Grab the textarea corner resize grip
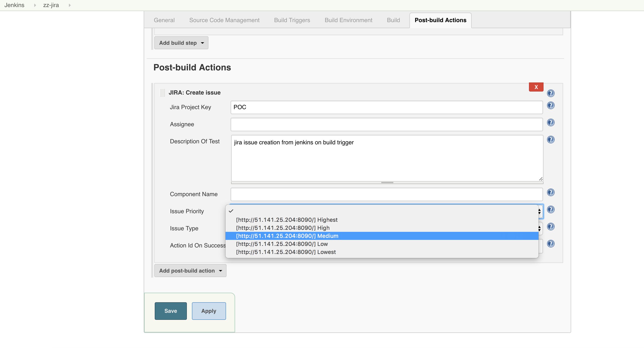The height and width of the screenshot is (348, 644). (x=541, y=179)
